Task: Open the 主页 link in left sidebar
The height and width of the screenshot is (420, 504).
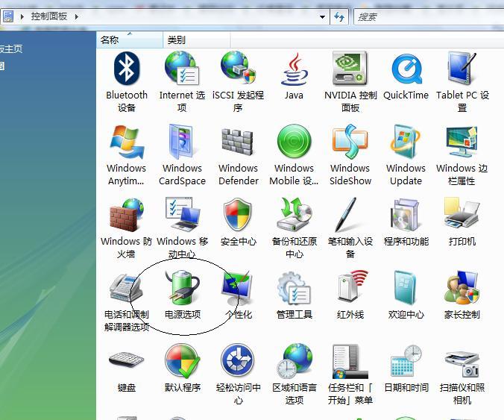Action: coord(11,49)
